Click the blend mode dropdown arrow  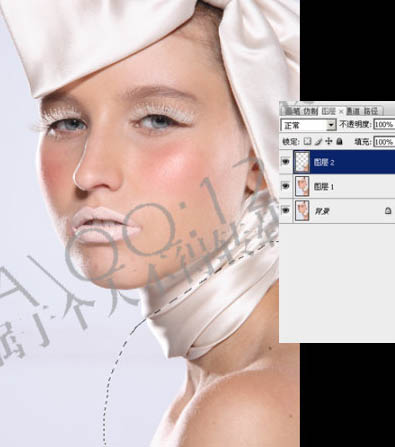331,125
